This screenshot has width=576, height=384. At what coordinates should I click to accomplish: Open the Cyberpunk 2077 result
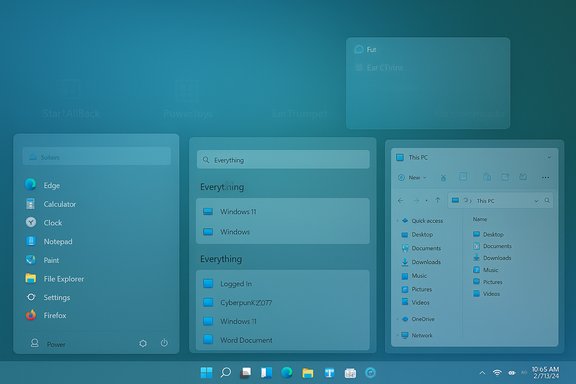(283, 302)
